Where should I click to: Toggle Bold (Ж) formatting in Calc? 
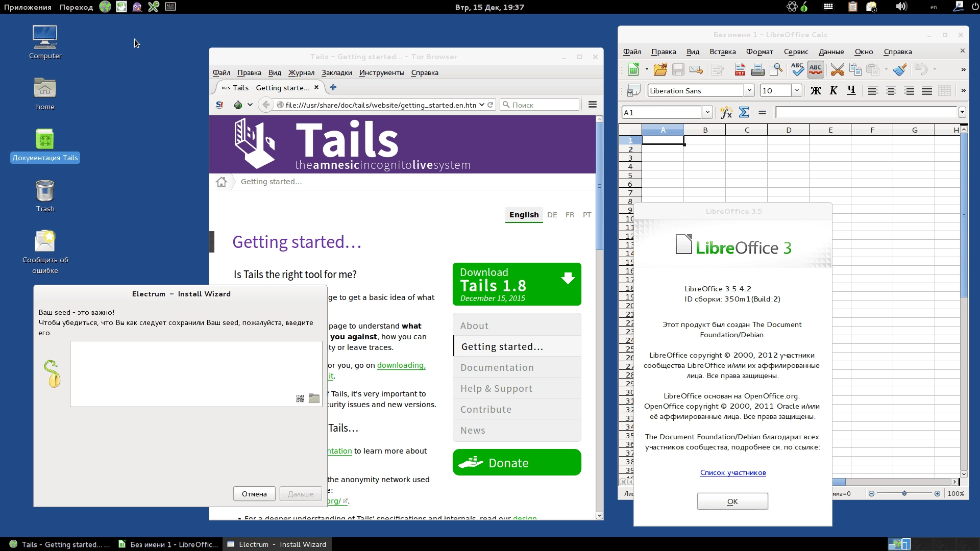point(816,91)
